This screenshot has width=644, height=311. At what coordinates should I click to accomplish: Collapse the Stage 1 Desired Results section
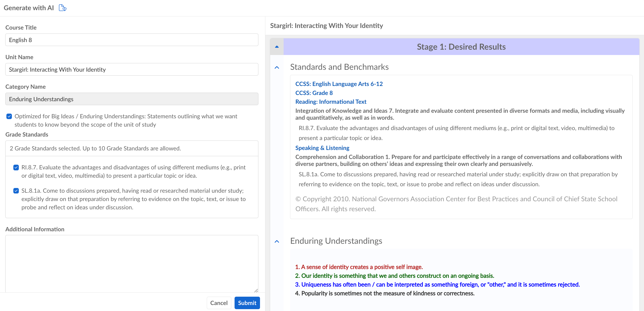coord(276,47)
